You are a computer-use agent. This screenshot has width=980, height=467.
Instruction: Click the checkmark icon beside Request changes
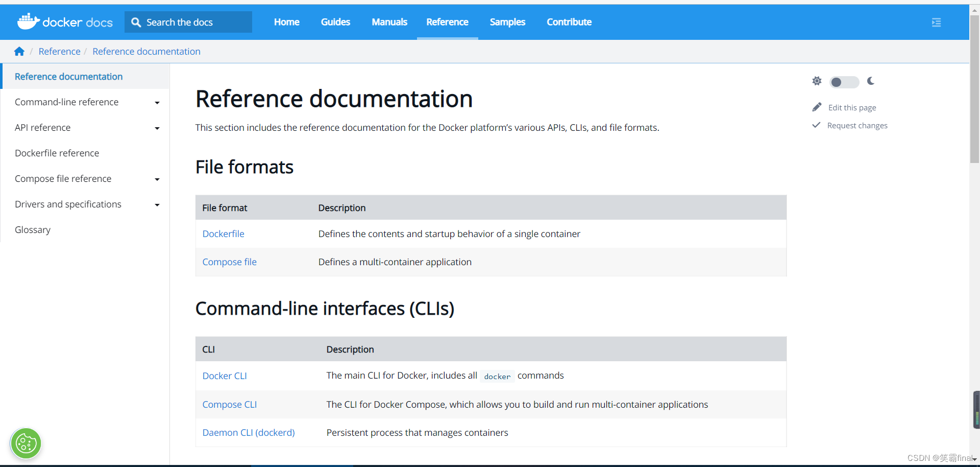pyautogui.click(x=816, y=125)
